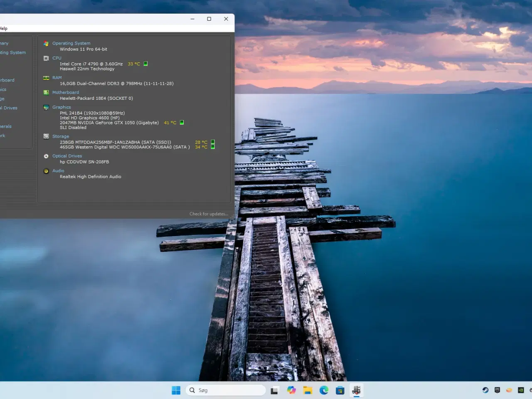Open the Optical Drives heading link
The image size is (532, 399).
coord(67,156)
